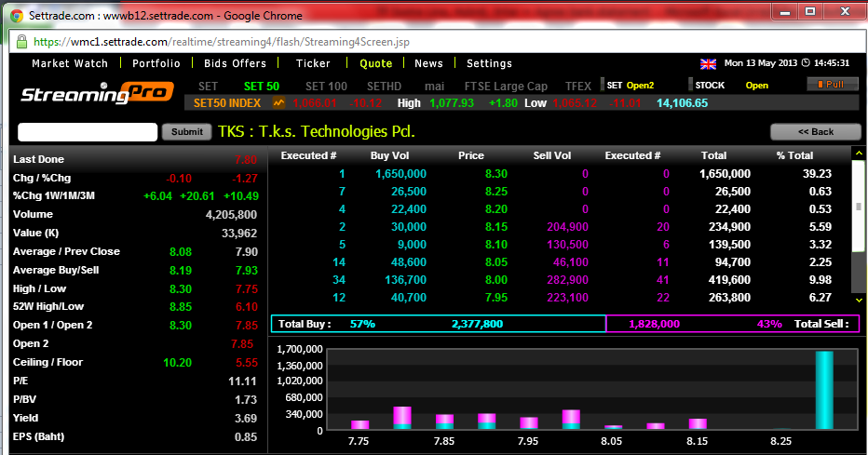
Task: Click Sell Vol value 282,900
Action: pyautogui.click(x=567, y=280)
